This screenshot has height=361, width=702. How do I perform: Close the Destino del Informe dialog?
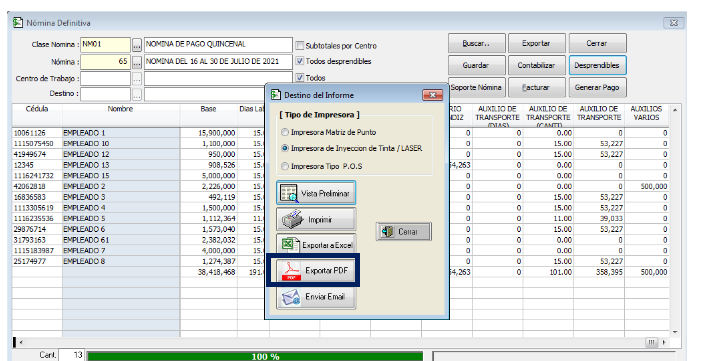coord(432,95)
